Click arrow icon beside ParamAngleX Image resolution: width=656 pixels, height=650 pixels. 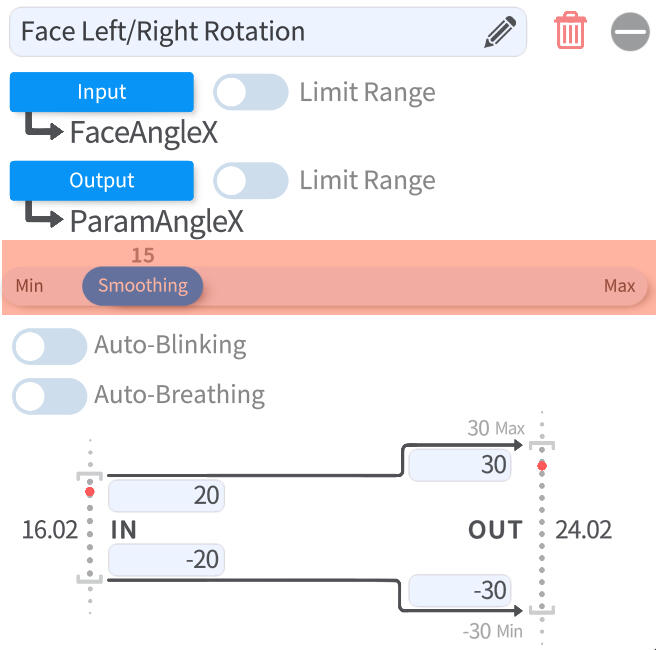click(x=44, y=217)
